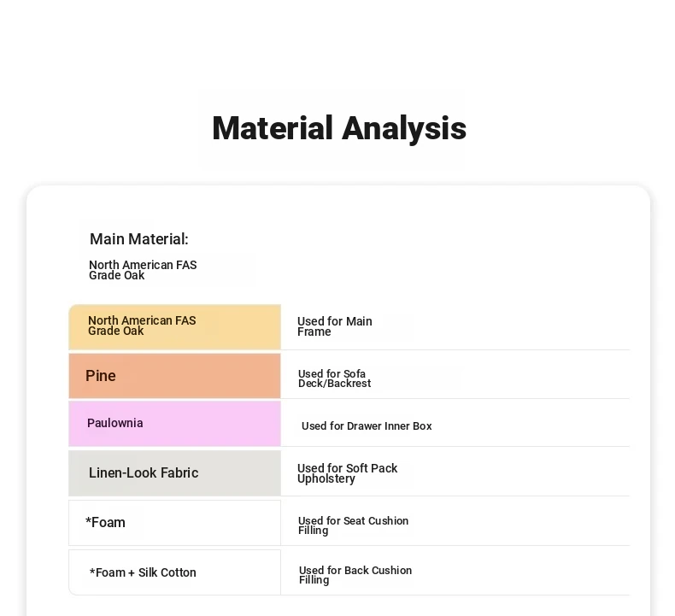Click the Paulownia material name text
Viewport: 675px width, 616px height.
click(x=115, y=423)
